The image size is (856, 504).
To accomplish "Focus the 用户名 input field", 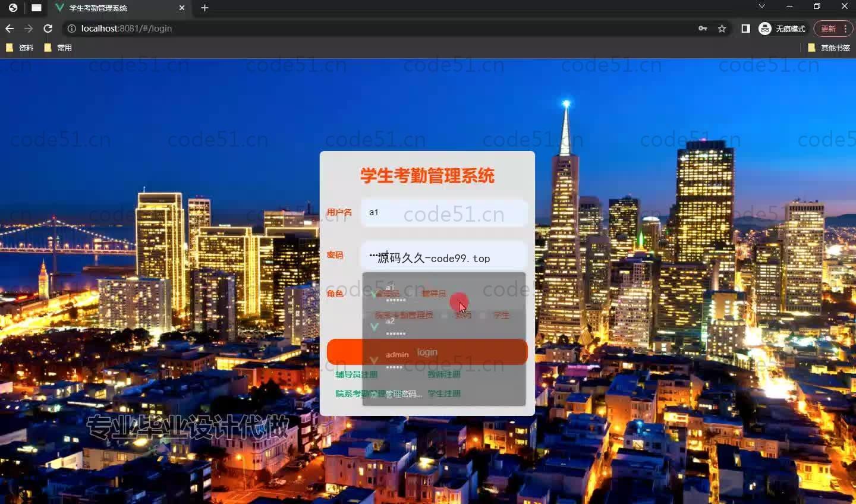I will tap(444, 212).
